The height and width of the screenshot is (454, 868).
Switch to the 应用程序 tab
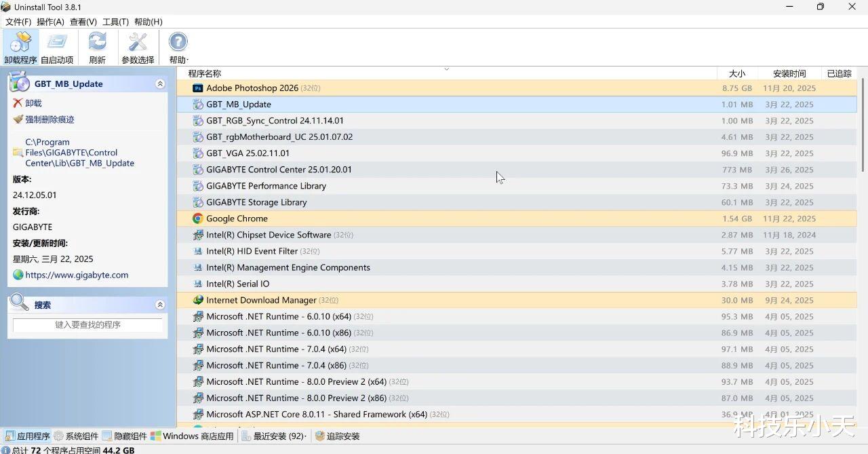pos(26,436)
